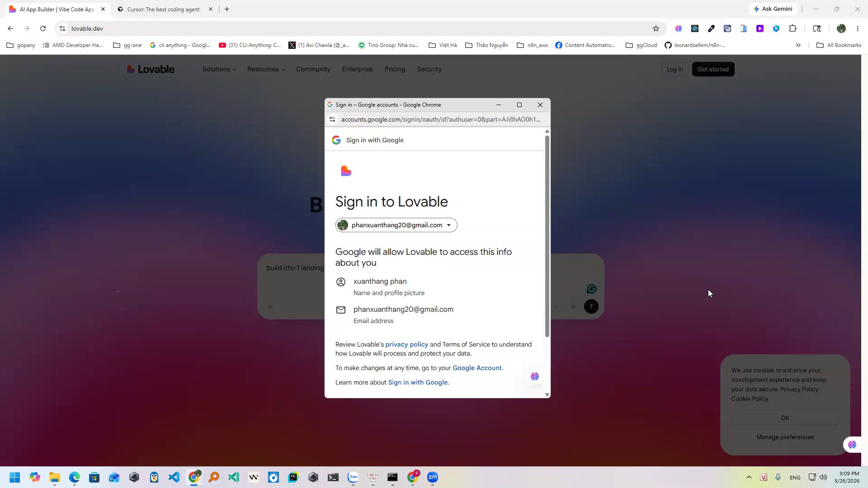Screen dimensions: 868x488
Task: Submit the prompt with the arrow send button
Action: (591, 306)
